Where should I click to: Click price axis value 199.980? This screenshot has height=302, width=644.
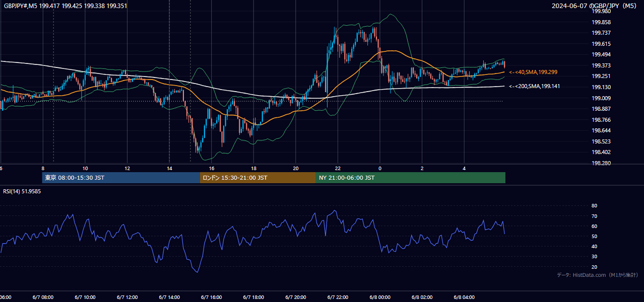coord(601,11)
